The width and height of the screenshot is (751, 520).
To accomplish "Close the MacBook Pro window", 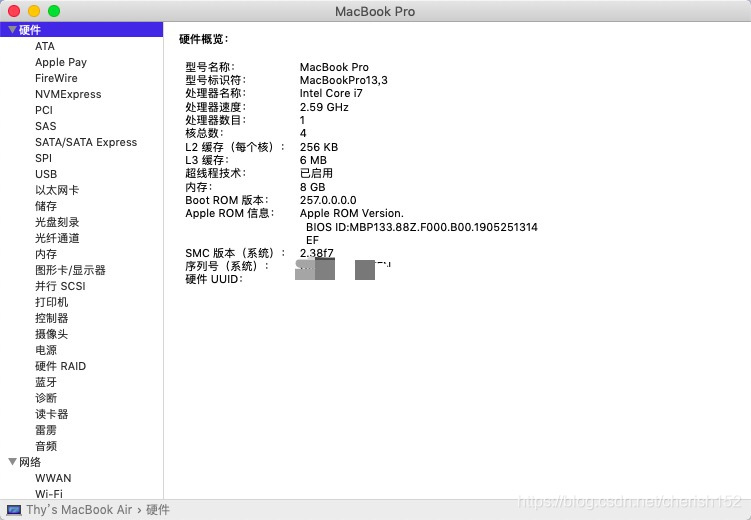I will point(14,11).
